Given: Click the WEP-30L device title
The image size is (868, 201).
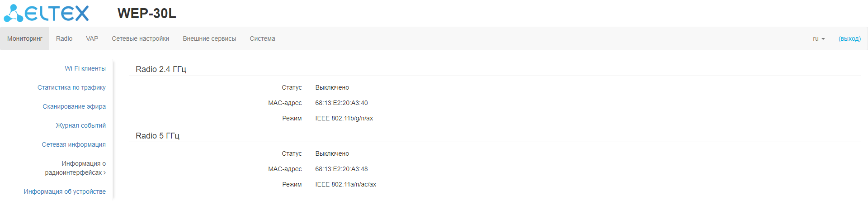Looking at the screenshot, I should (x=147, y=14).
